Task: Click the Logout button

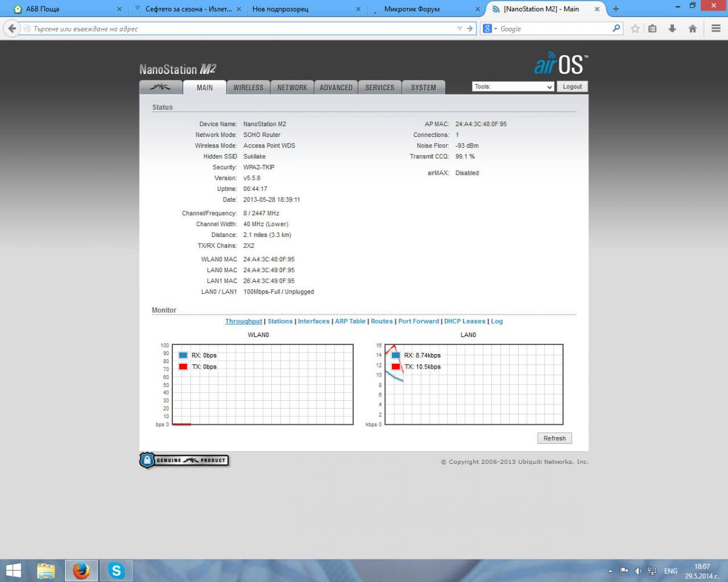Action: pos(572,87)
